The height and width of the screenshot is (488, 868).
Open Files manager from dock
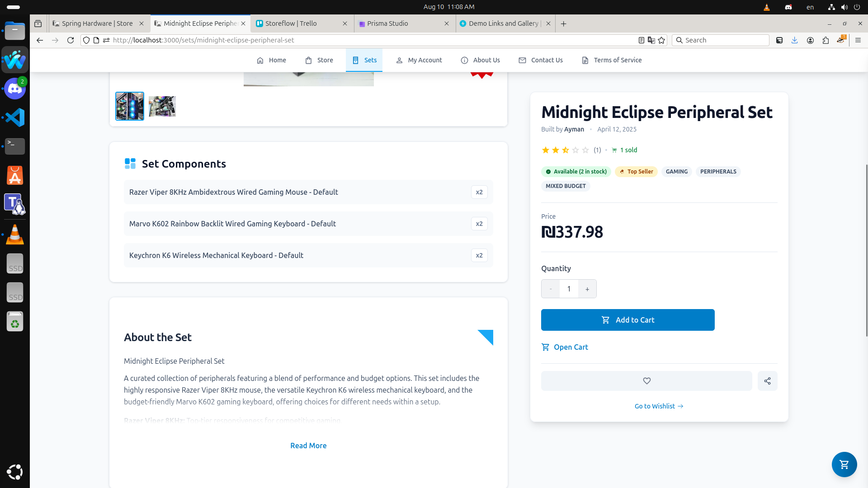pyautogui.click(x=15, y=31)
